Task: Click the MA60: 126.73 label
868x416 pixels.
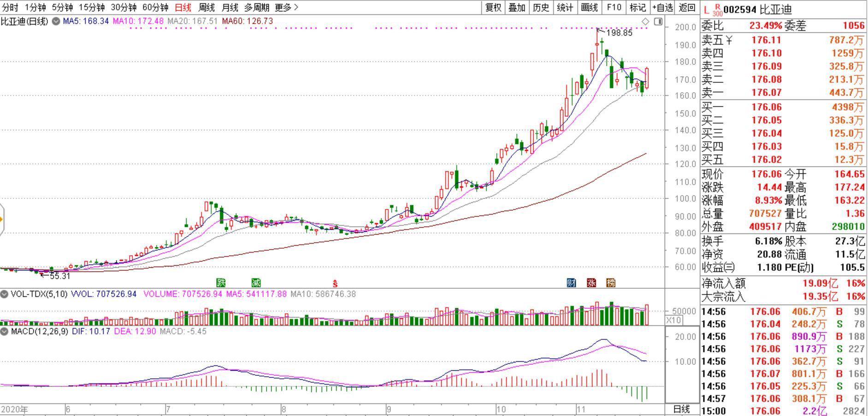Action: [248, 21]
